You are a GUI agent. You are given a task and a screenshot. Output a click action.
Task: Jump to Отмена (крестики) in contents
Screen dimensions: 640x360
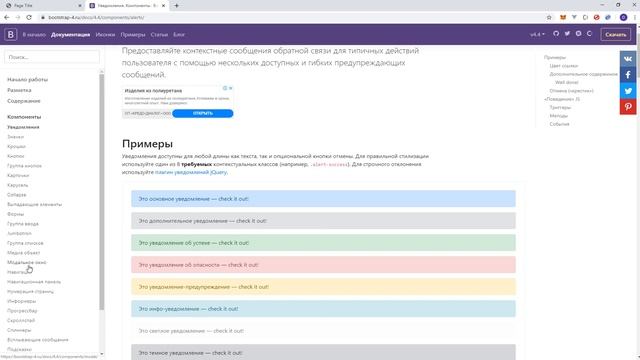(571, 91)
